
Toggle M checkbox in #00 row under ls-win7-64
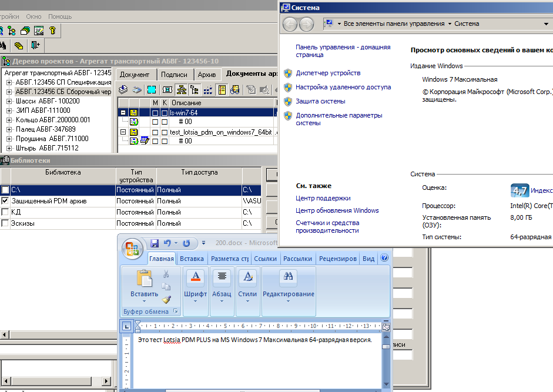tap(155, 122)
